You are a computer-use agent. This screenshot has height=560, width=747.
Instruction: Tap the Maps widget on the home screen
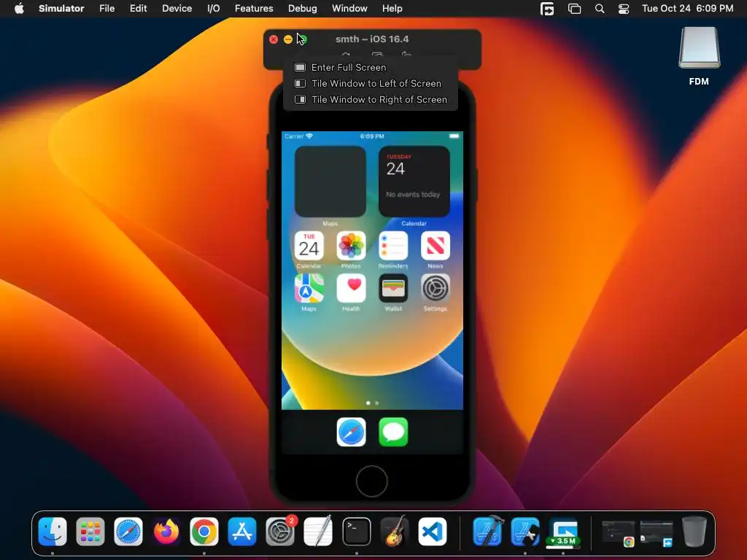coord(330,182)
